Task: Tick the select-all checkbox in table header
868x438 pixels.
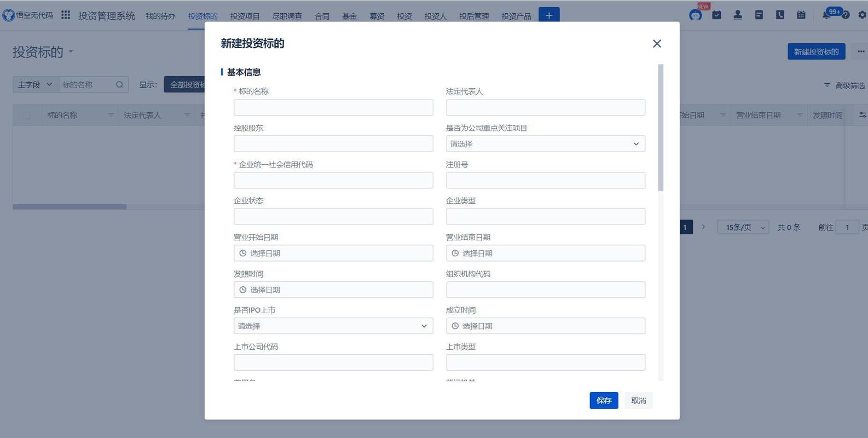Action: 27,116
